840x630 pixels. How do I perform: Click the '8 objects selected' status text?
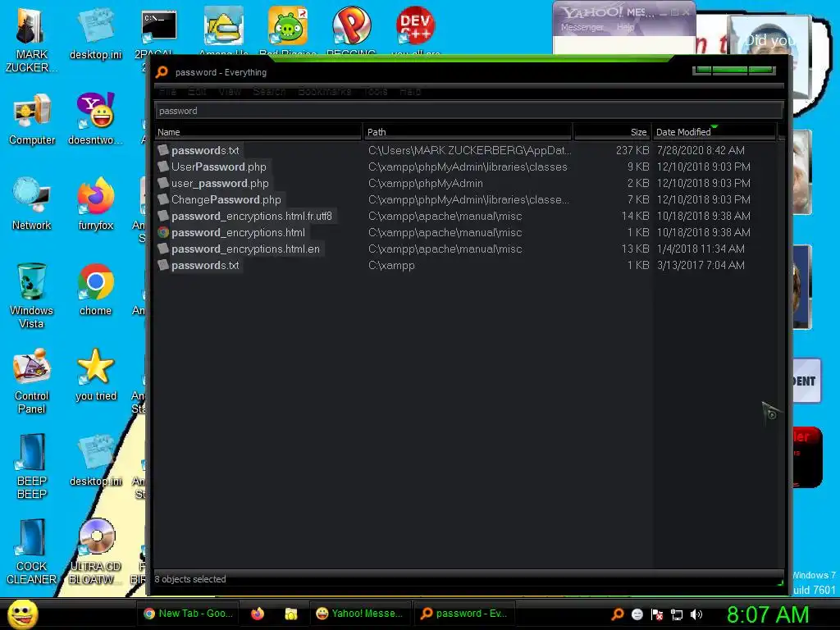(190, 579)
